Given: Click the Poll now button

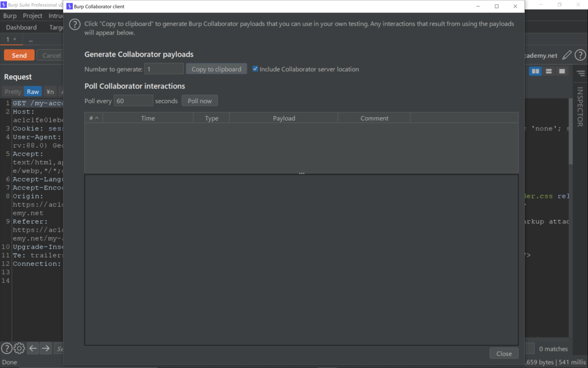Looking at the screenshot, I should coord(199,101).
